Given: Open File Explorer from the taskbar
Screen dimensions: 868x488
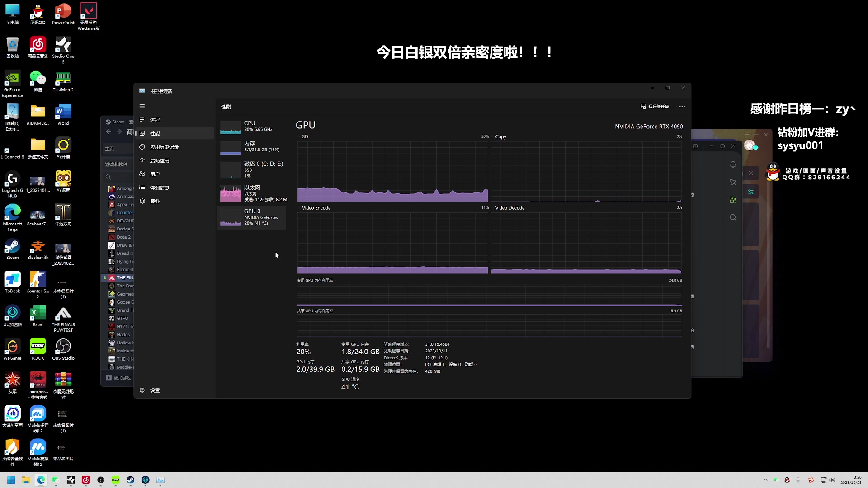Looking at the screenshot, I should 26,480.
